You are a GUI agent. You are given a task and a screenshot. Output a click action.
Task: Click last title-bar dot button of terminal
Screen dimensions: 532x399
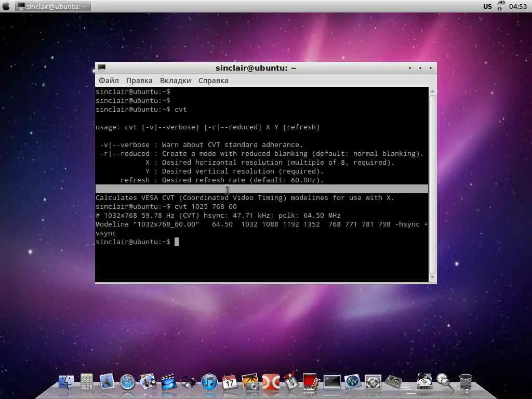431,68
